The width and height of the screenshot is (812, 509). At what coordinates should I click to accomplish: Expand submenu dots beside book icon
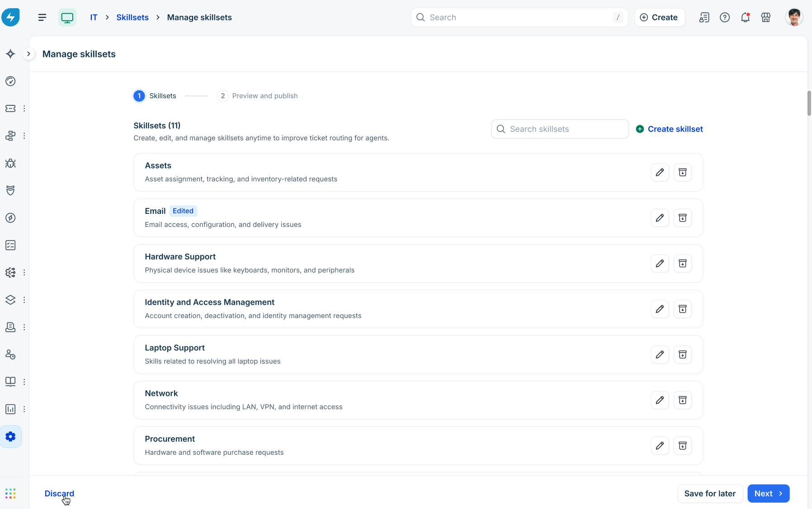click(x=24, y=382)
